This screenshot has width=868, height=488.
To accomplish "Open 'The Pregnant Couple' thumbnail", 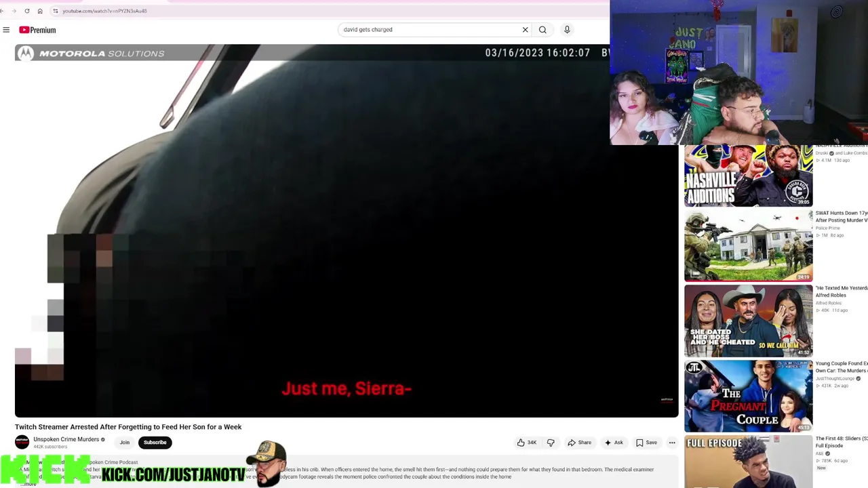I will coord(748,396).
